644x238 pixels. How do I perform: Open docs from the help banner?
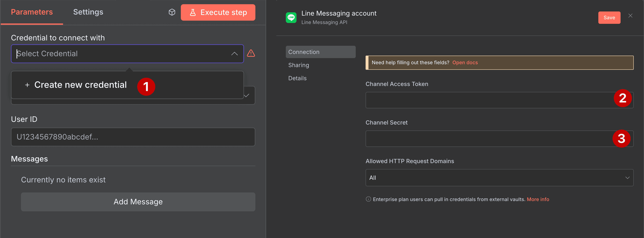click(x=465, y=62)
